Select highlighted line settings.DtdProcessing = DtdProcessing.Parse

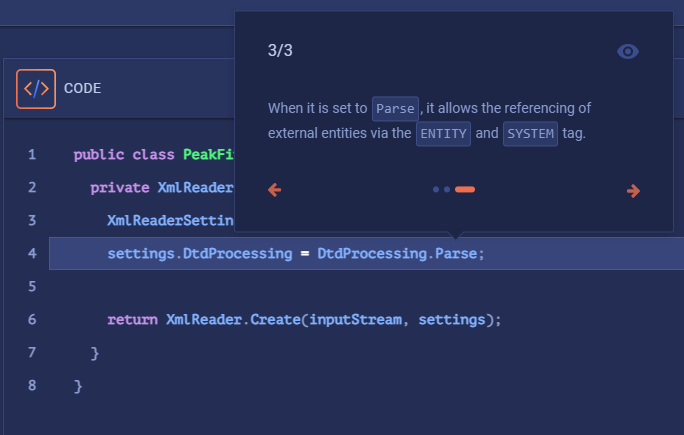click(x=366, y=253)
